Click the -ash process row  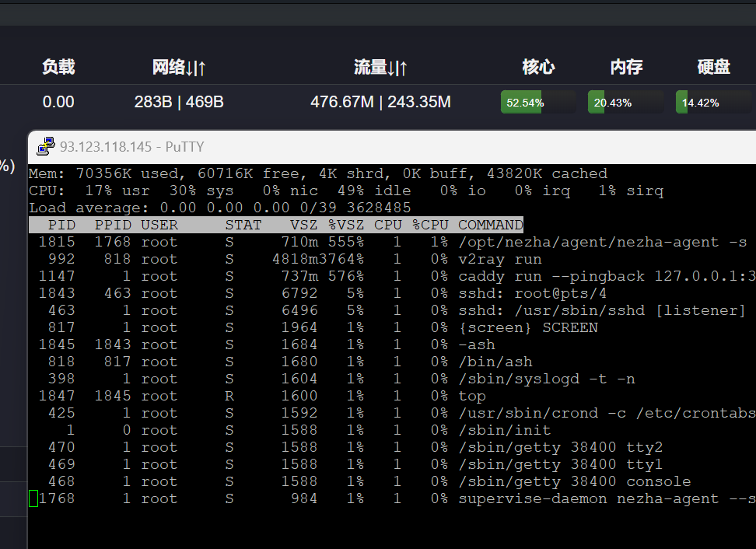pos(392,344)
